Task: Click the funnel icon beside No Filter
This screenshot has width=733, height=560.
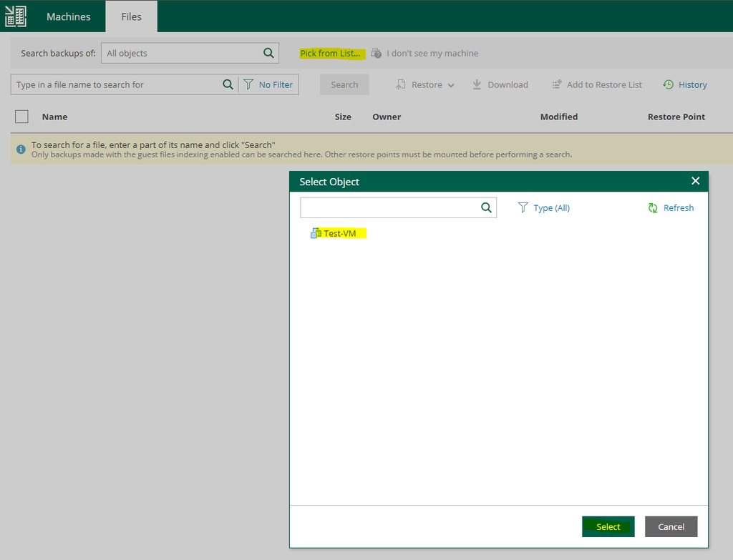Action: (x=248, y=84)
